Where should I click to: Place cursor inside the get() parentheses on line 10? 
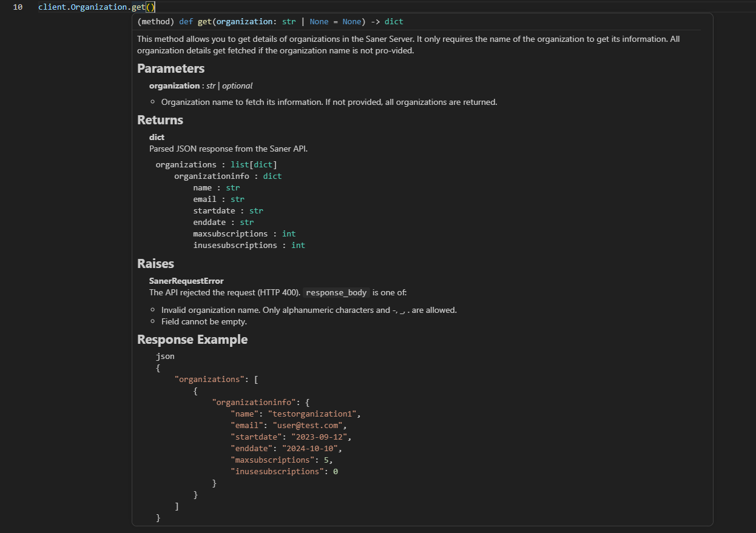coord(151,7)
